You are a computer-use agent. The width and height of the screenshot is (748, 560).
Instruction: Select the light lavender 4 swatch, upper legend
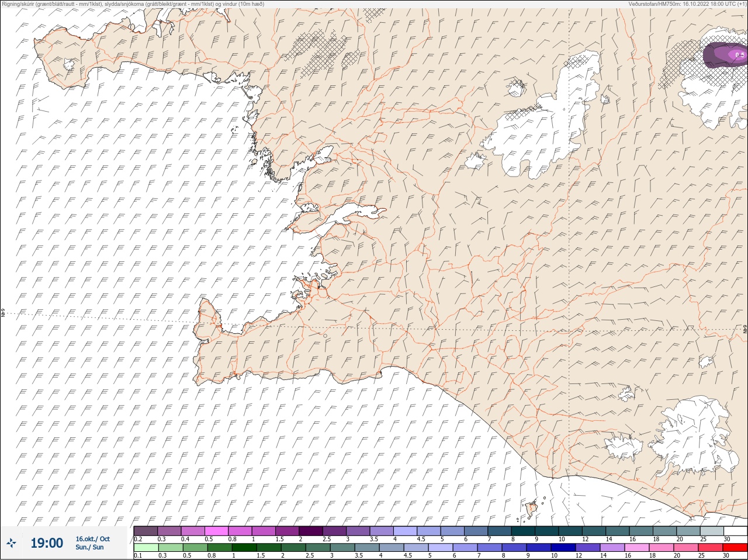405,531
